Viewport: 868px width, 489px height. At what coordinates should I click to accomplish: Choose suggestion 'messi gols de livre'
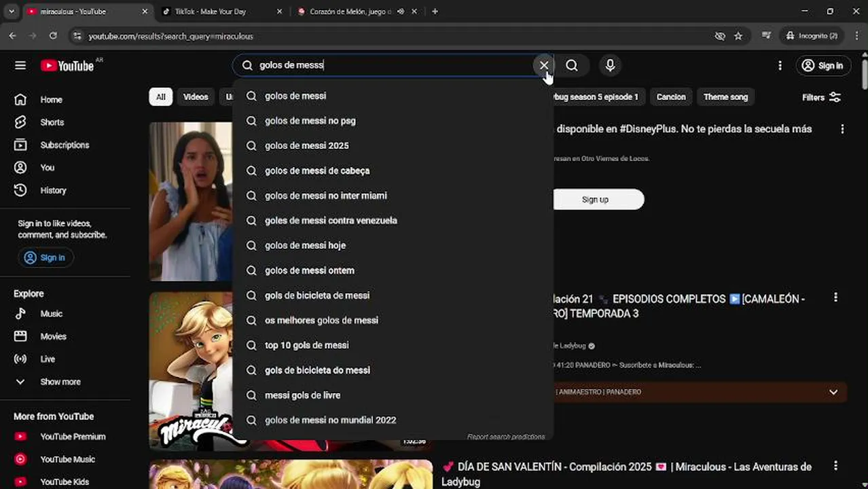pos(393,395)
